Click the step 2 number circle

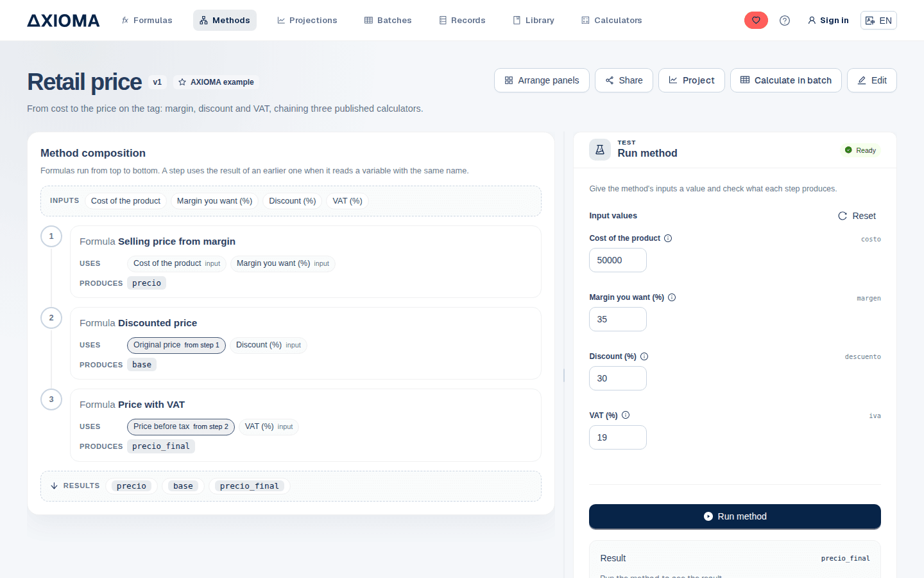coord(51,318)
